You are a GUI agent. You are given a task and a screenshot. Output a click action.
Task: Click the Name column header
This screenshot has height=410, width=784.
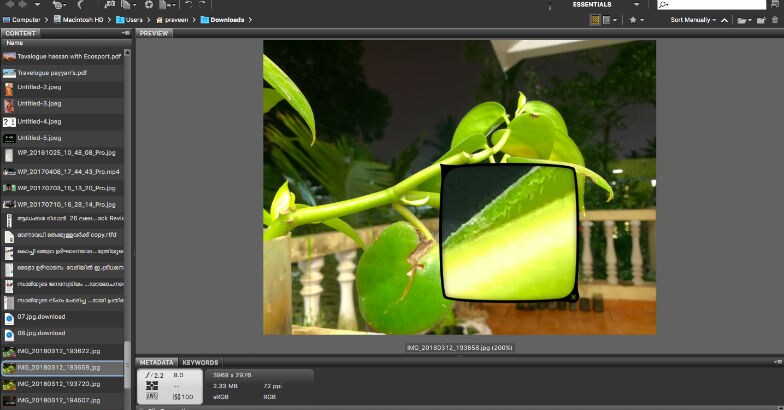(14, 43)
